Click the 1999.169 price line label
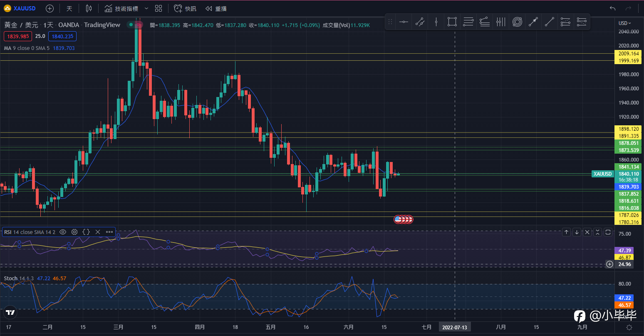 tap(629, 61)
